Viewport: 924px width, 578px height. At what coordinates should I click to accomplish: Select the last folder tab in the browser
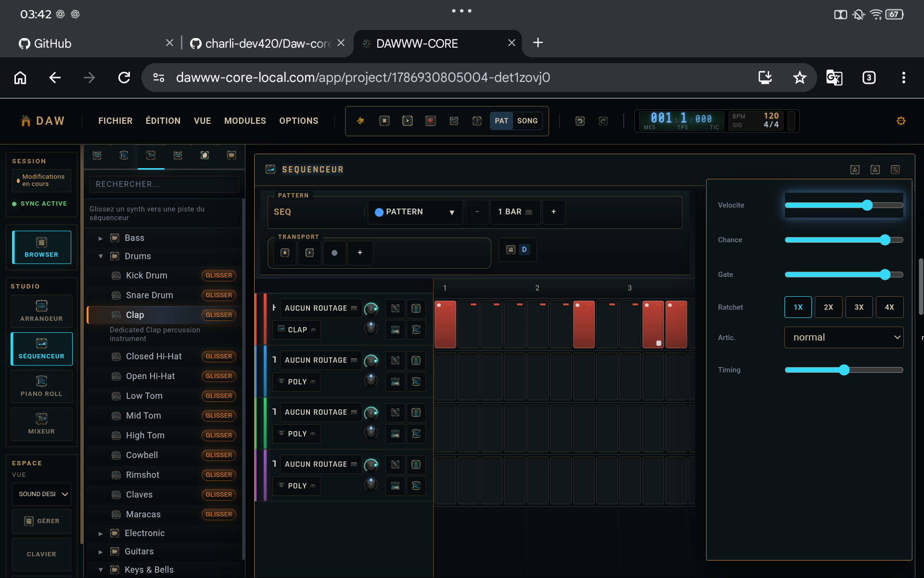tap(231, 155)
